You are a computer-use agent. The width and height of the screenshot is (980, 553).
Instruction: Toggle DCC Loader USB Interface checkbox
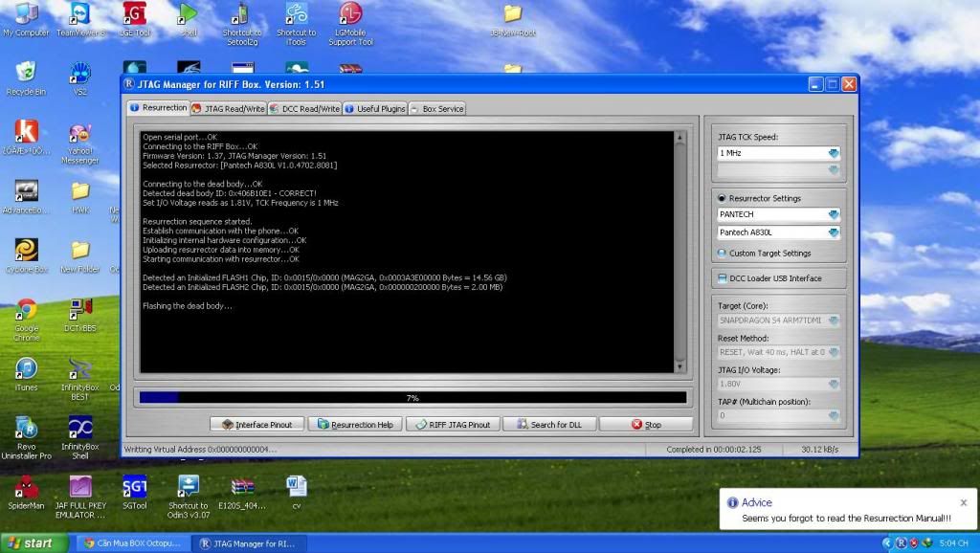722,278
